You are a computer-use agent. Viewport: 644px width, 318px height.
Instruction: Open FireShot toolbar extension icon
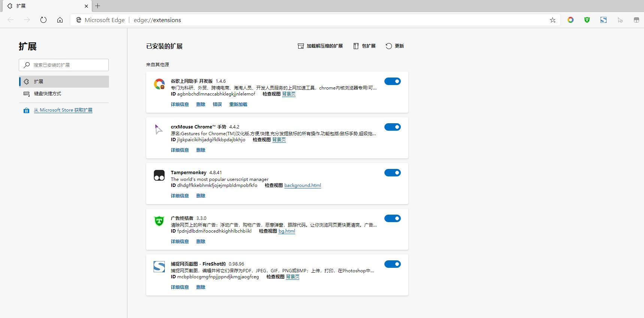(604, 20)
